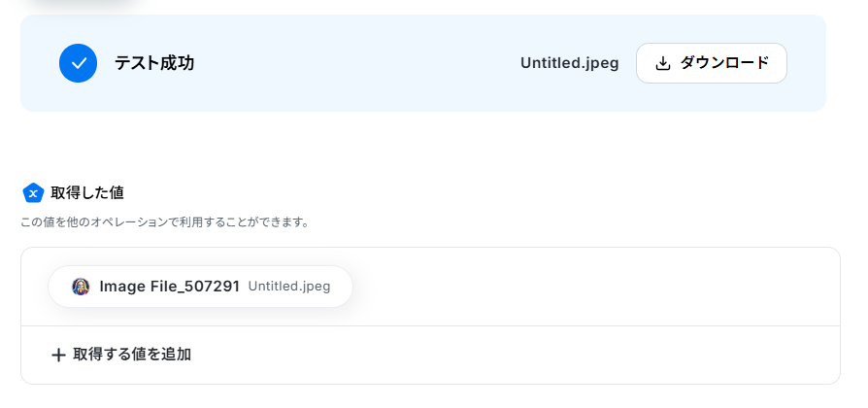
Task: Click the 取得した値 section heading
Action: pyautogui.click(x=87, y=192)
